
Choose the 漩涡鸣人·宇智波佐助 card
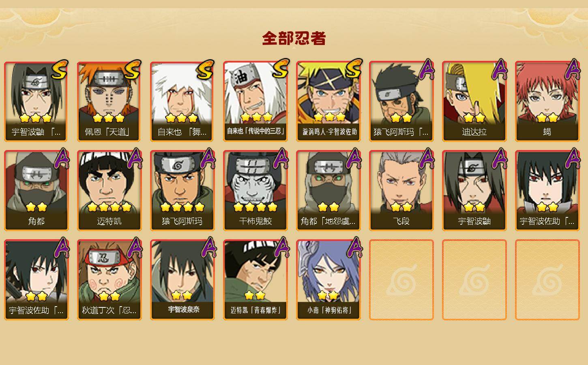pyautogui.click(x=328, y=101)
